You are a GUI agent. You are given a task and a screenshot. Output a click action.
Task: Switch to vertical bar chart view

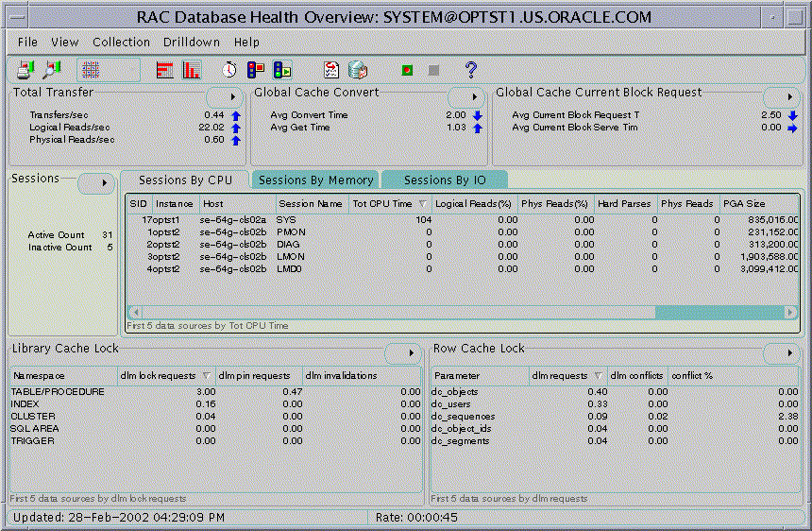click(192, 70)
